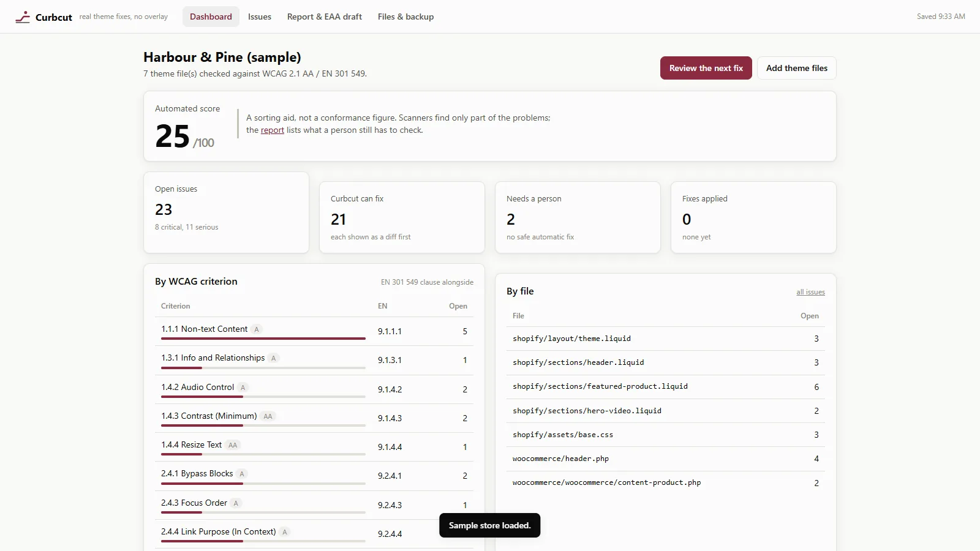Image resolution: width=980 pixels, height=551 pixels.
Task: Select the 1.1.1 Non-text Content row
Action: click(x=314, y=331)
